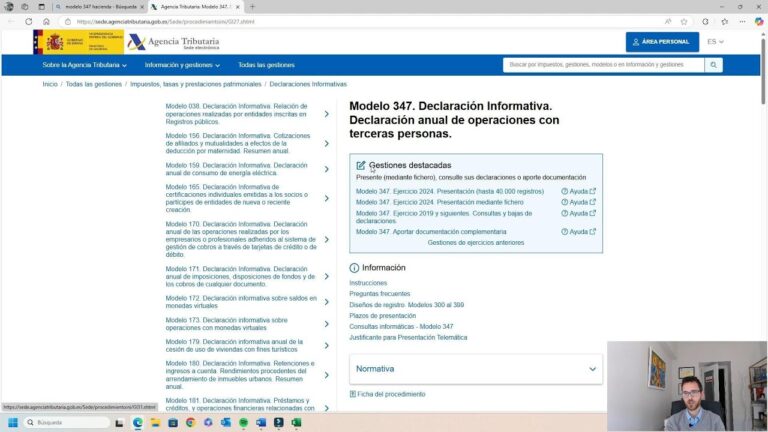The height and width of the screenshot is (432, 768).
Task: Open Edge Copilot icon
Action: click(759, 22)
